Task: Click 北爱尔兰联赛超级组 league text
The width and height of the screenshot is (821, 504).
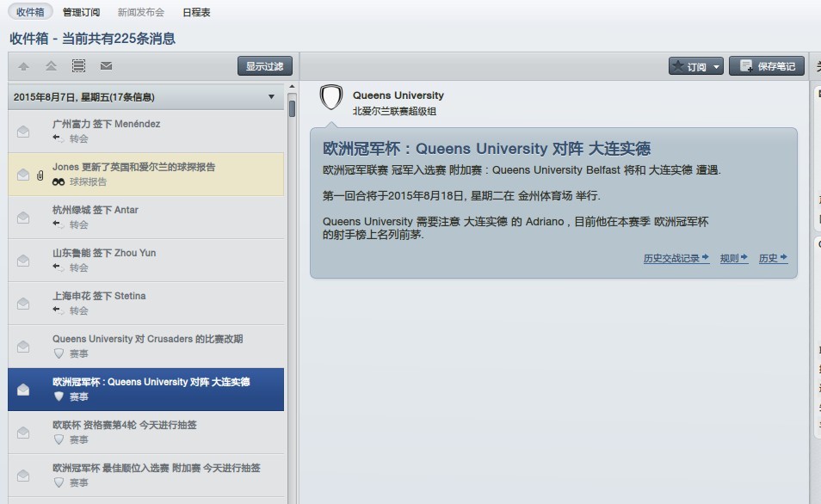Action: point(394,111)
